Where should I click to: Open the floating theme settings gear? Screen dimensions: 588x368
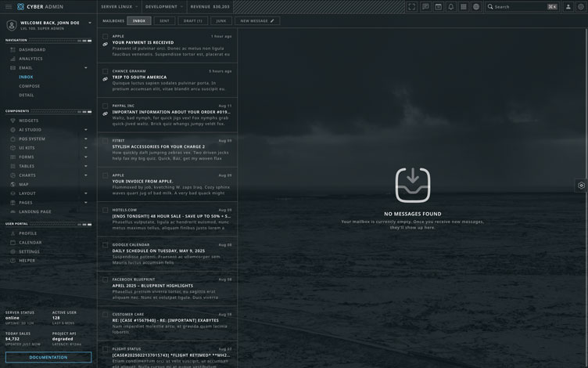pyautogui.click(x=581, y=186)
